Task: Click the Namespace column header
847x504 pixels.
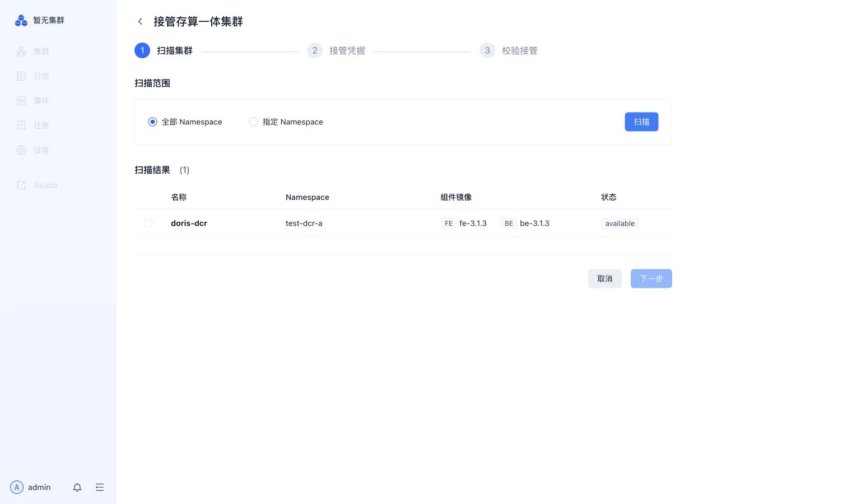Action: point(307,197)
